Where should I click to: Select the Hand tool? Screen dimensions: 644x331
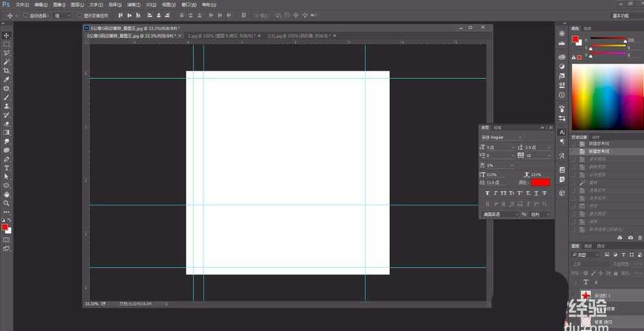click(x=6, y=194)
